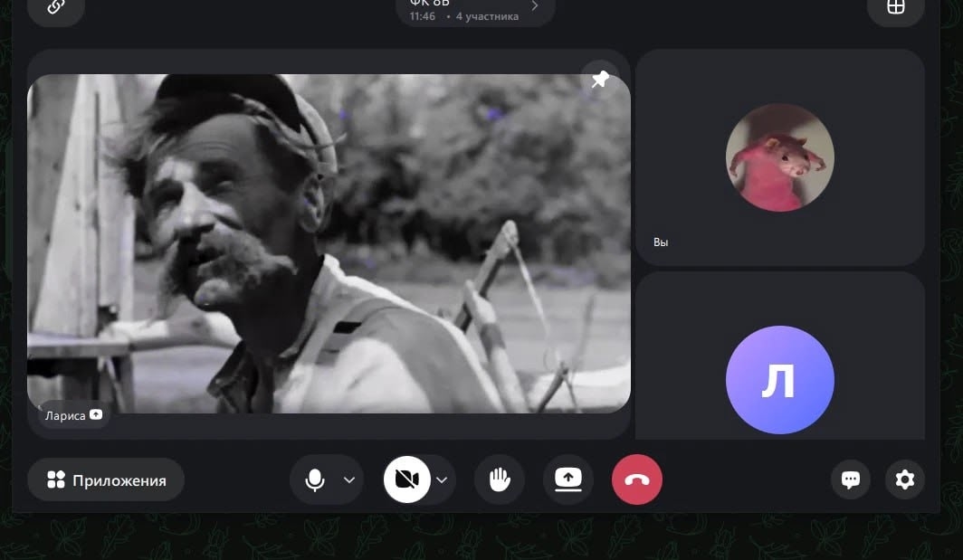Screen dimensions: 963x560
Task: Switch to grid layout view
Action: coord(895,7)
